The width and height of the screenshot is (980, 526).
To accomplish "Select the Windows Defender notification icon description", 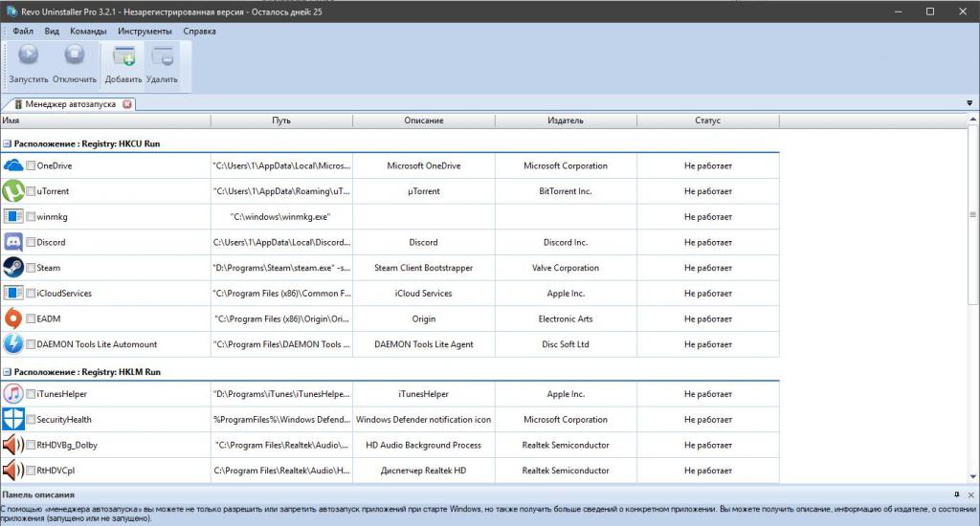I will point(424,420).
